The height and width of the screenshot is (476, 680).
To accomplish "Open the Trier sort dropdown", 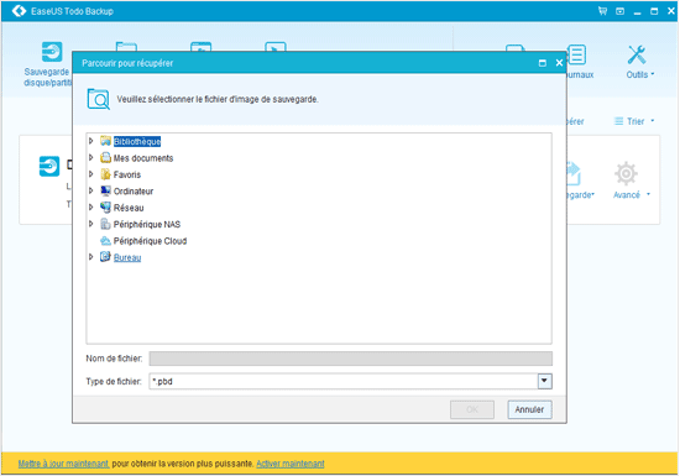I will (x=634, y=121).
